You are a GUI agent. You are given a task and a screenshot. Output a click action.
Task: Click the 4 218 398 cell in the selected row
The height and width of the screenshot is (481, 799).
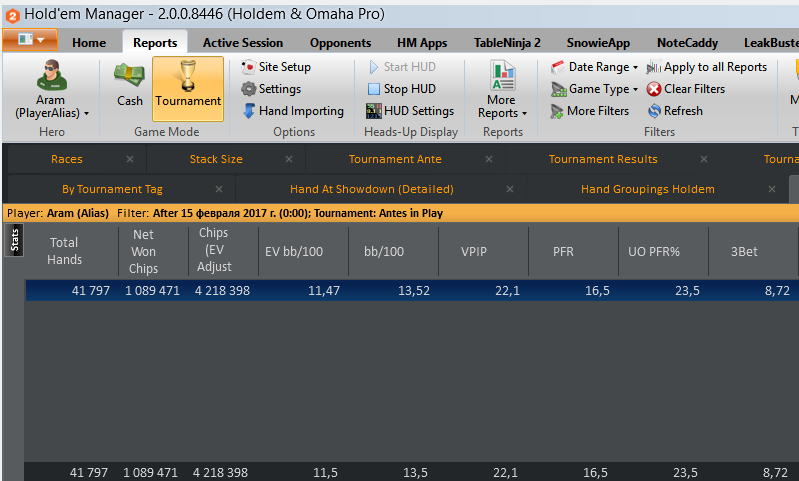pos(222,290)
